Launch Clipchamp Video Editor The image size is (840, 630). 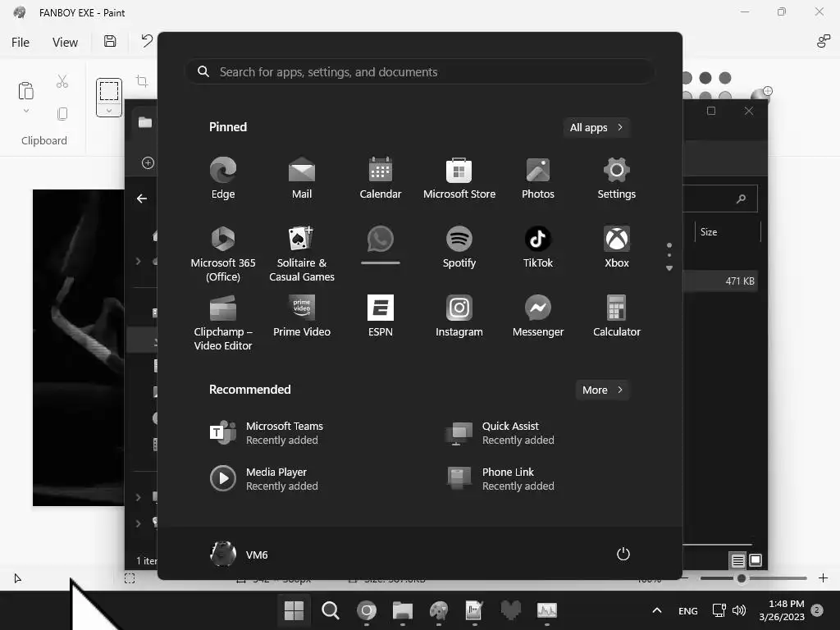[223, 322]
